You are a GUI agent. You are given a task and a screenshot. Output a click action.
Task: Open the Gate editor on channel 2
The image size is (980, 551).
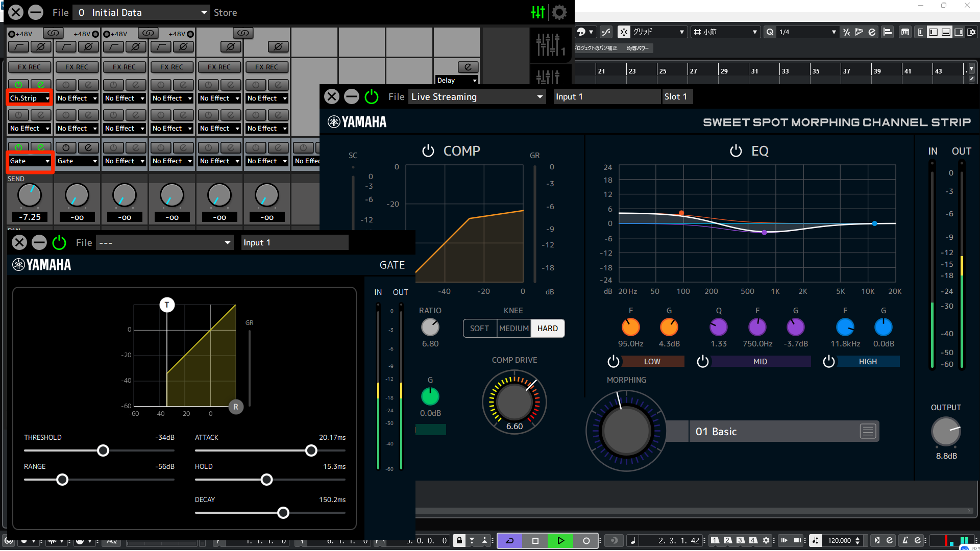click(x=88, y=147)
